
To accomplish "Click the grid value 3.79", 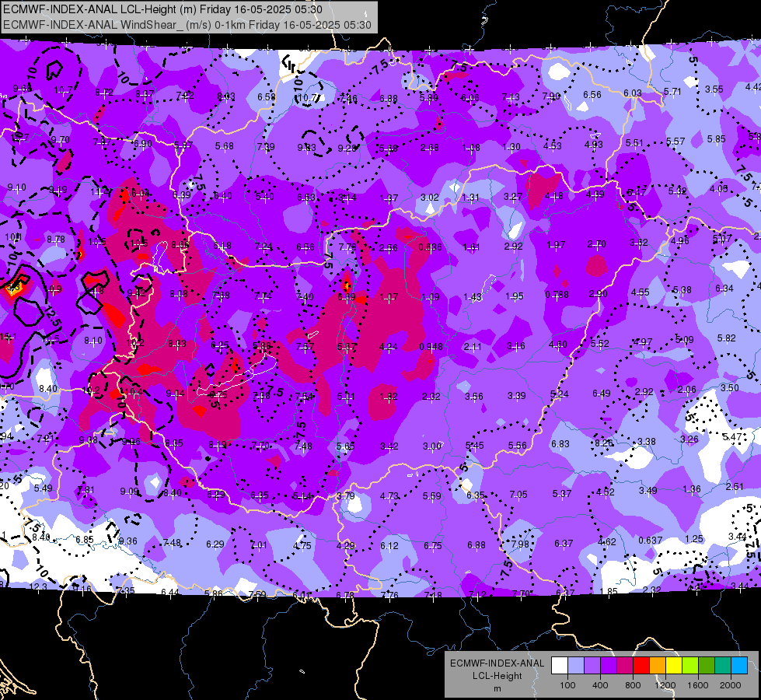I will coord(346,496).
